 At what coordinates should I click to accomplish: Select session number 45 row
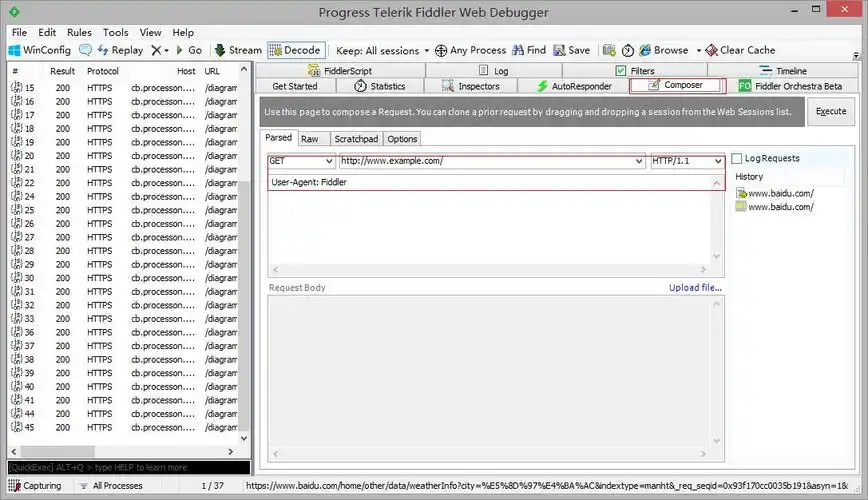coord(124,427)
